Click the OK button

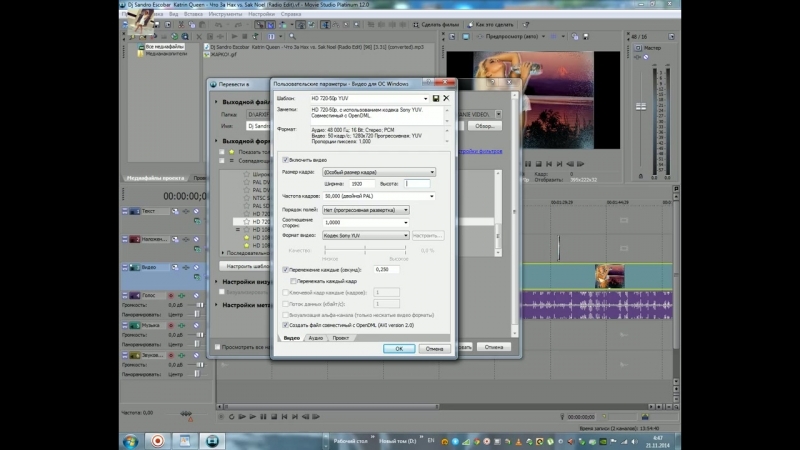tap(398, 349)
